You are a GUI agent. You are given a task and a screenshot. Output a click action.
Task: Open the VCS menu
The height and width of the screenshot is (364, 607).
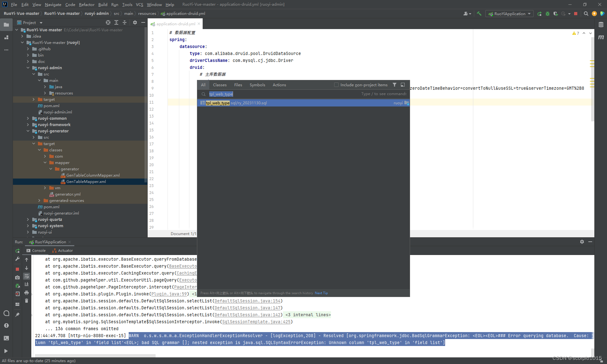[x=139, y=4]
